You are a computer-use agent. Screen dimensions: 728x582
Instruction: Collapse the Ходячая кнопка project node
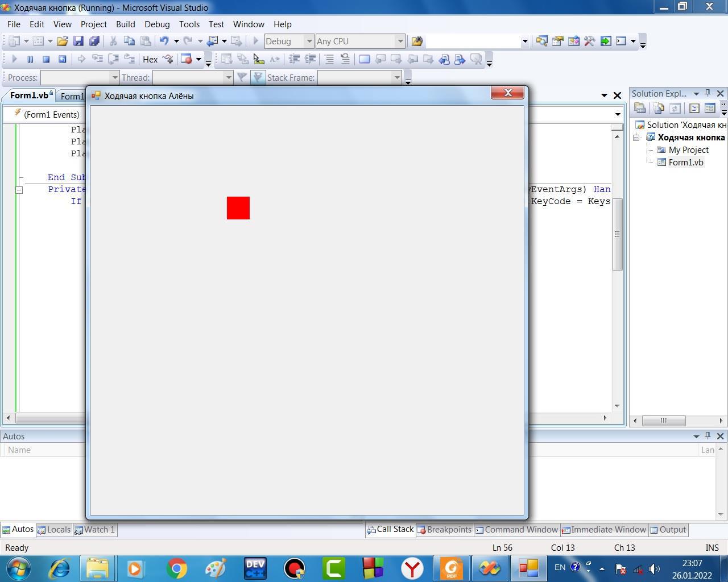point(637,138)
